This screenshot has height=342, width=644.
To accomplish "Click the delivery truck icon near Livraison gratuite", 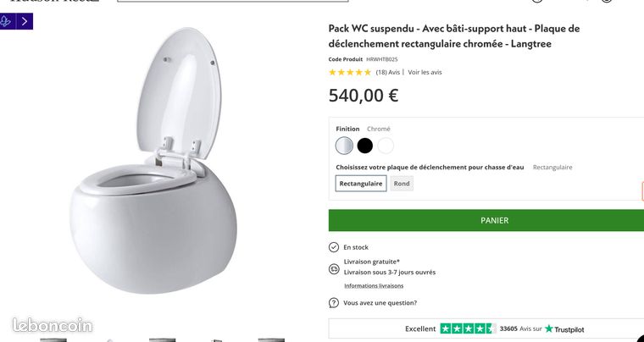I will click(x=334, y=269).
